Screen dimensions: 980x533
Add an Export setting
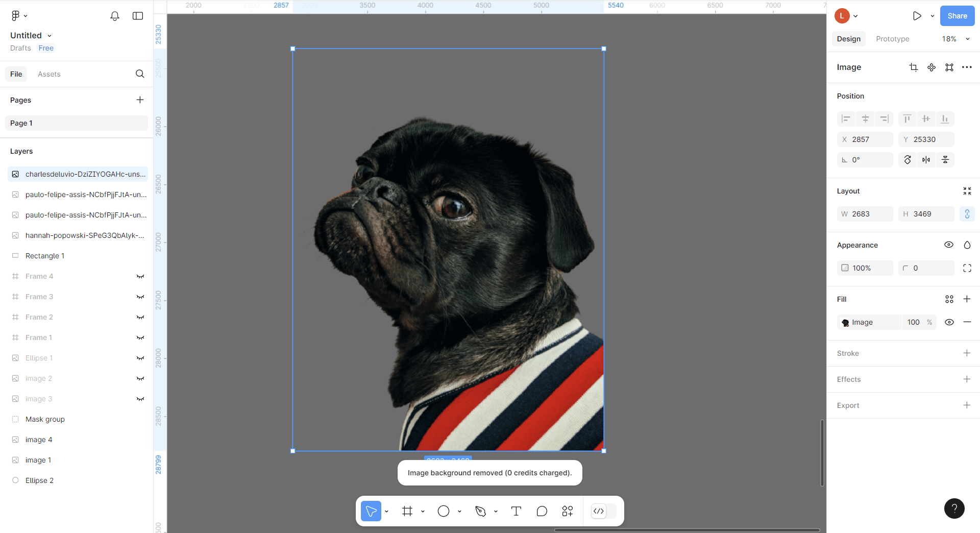click(967, 405)
